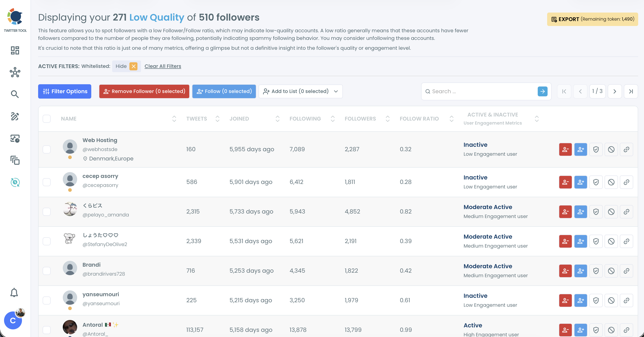The width and height of the screenshot is (644, 337).
Task: Sort by the TWEETS column arrows
Action: (218, 119)
